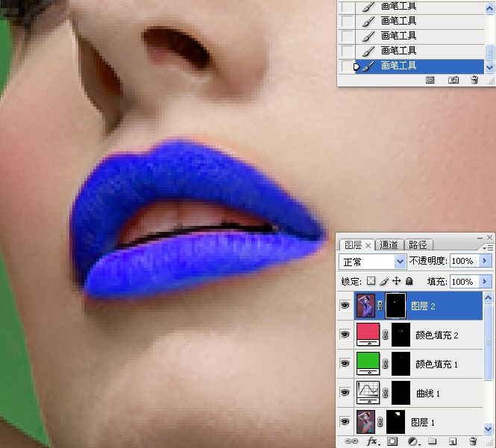Click brush icon of highlighted 画笔工具 history state
Image resolution: width=496 pixels, height=448 pixels.
[x=368, y=66]
